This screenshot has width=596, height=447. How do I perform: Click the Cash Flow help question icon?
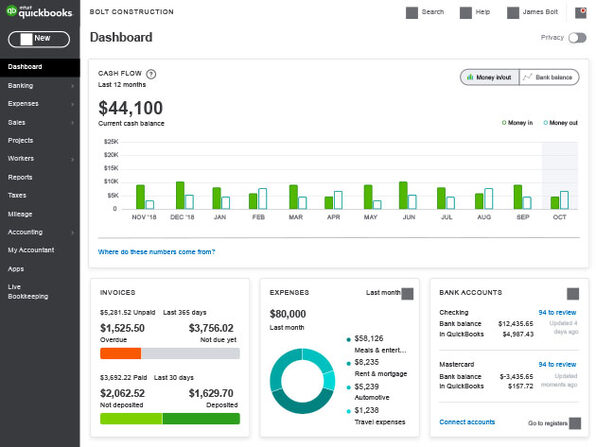pos(151,74)
